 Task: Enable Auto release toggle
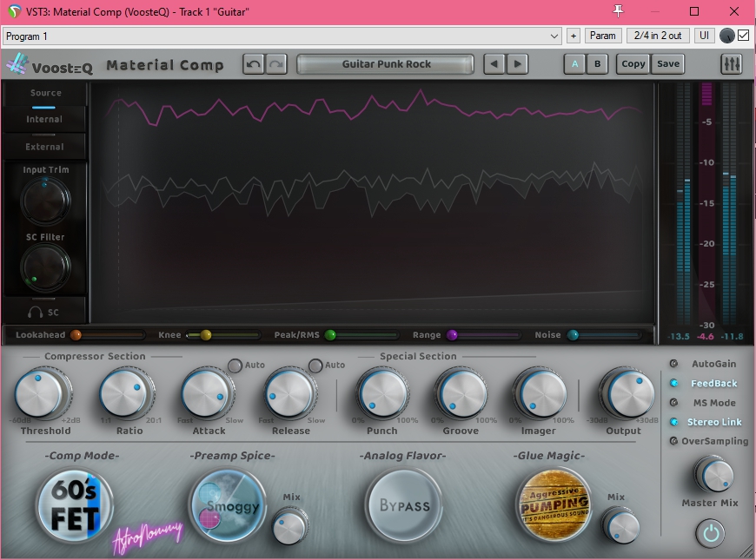coord(315,366)
